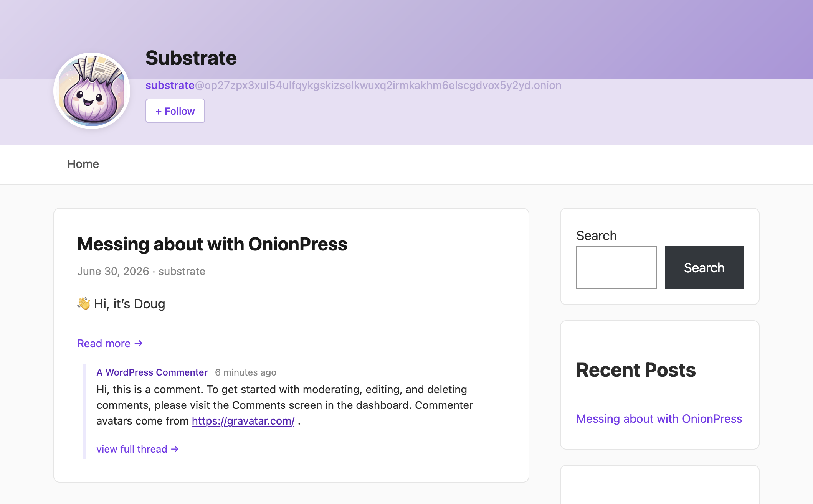Image resolution: width=813 pixels, height=504 pixels.
Task: Click the Recent Posts heading
Action: [636, 370]
